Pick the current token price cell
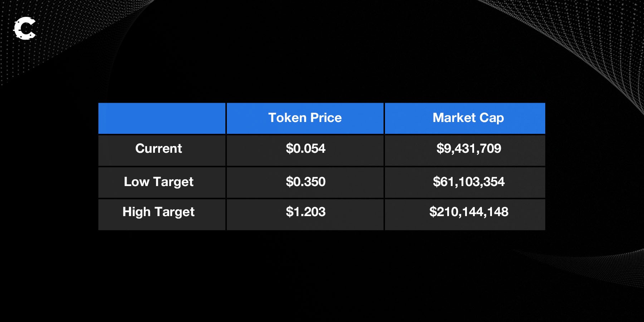The image size is (644, 322). (x=306, y=150)
